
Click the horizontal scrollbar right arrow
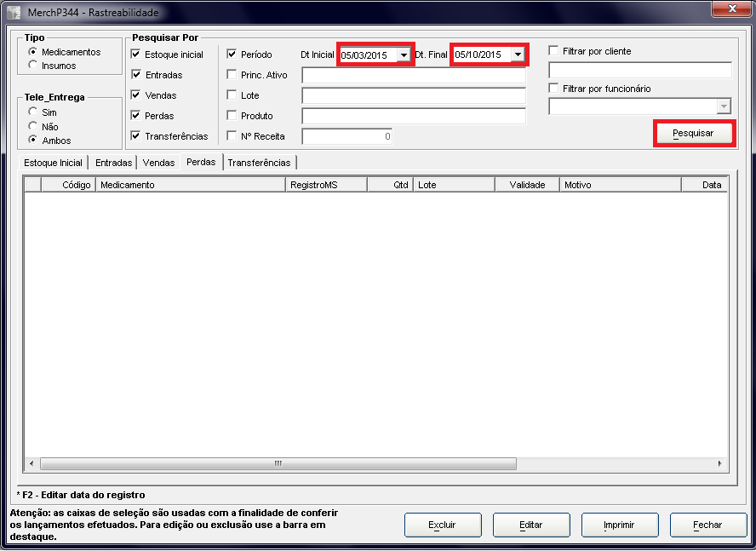coord(720,464)
